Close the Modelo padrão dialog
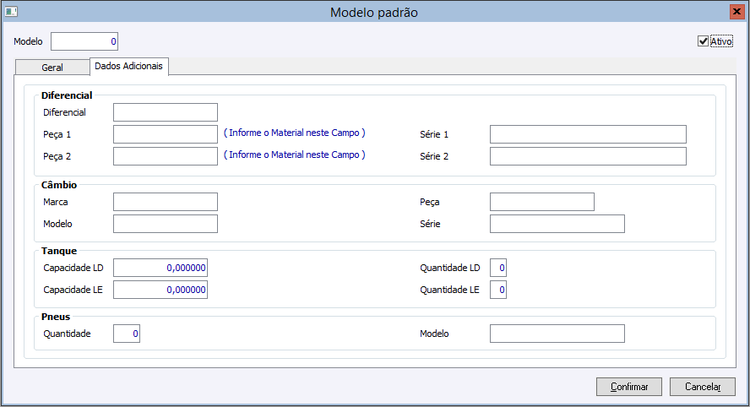Screen dimensions: 750x407 (x=737, y=12)
